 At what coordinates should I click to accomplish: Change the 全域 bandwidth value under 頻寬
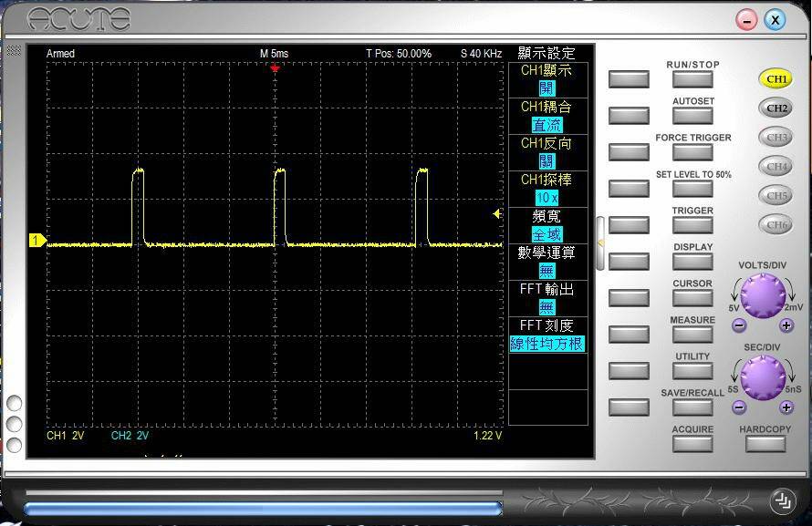[x=547, y=234]
